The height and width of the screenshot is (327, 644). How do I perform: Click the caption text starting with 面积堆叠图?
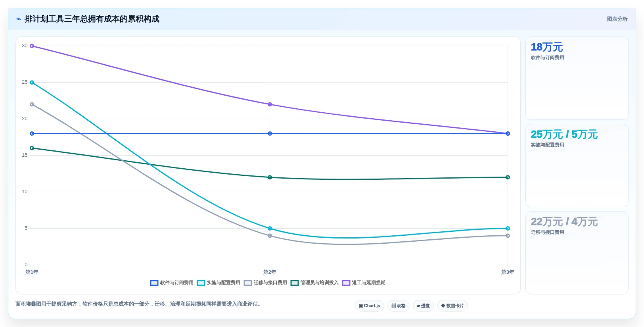pyautogui.click(x=139, y=304)
